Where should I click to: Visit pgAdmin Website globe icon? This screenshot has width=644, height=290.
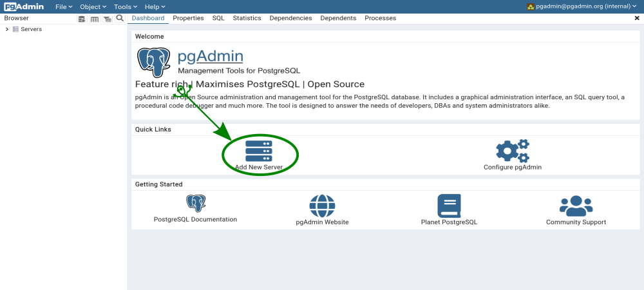tap(322, 206)
